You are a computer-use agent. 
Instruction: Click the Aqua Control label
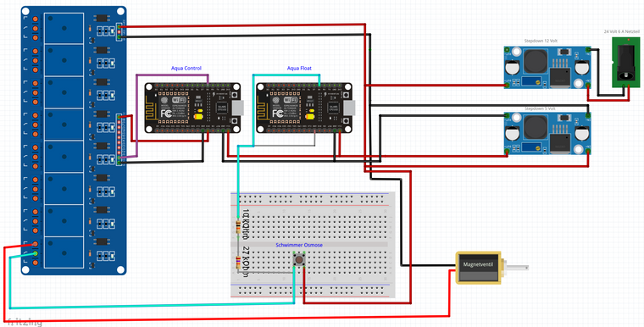186,68
